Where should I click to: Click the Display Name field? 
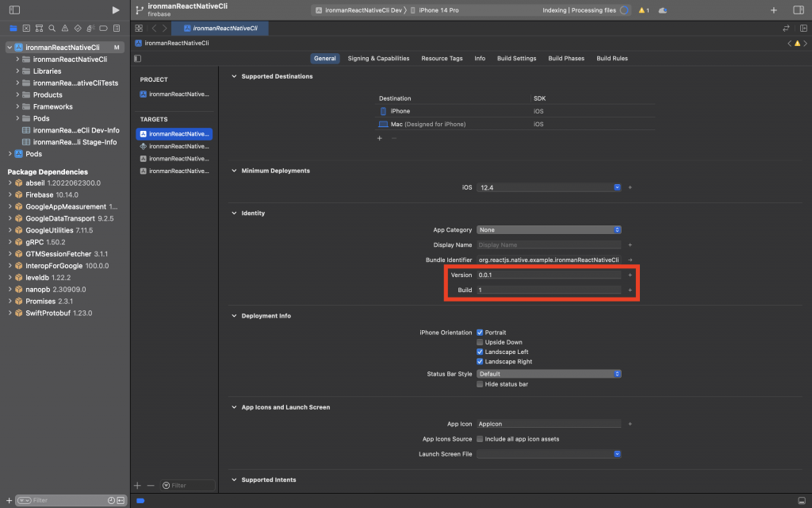[549, 245]
